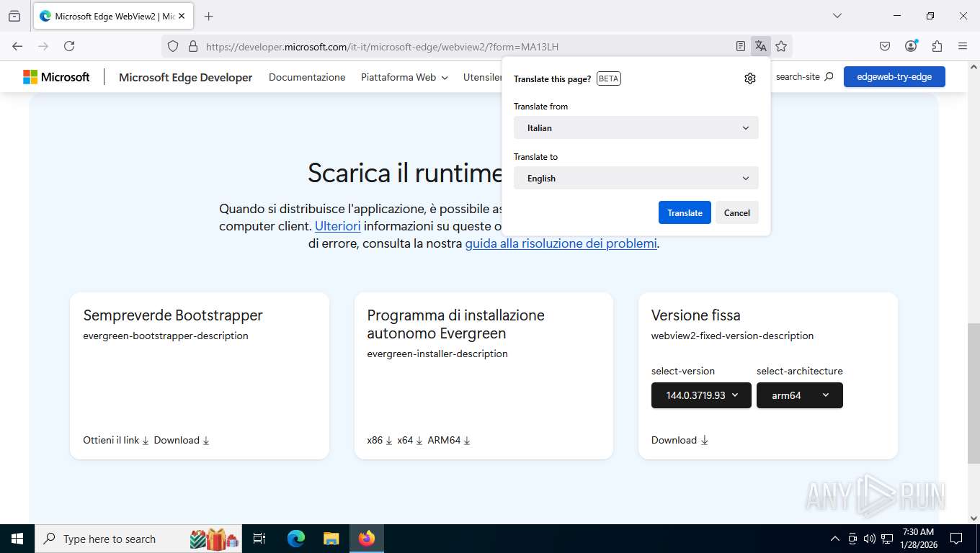Viewport: 980px width, 553px height.
Task: Open the arm64 architecture dropdown
Action: click(800, 395)
